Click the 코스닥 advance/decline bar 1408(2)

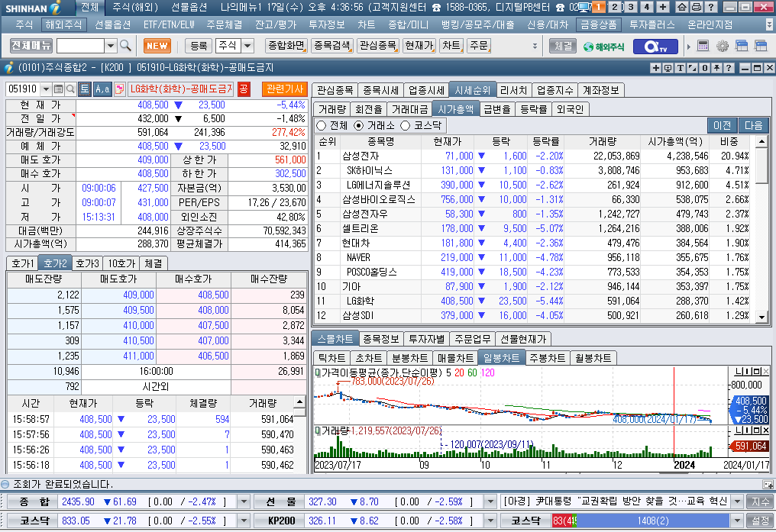point(652,521)
